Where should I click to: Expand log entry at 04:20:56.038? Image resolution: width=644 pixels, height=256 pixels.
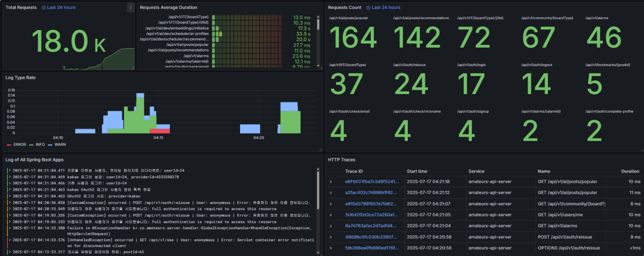tap(9, 203)
